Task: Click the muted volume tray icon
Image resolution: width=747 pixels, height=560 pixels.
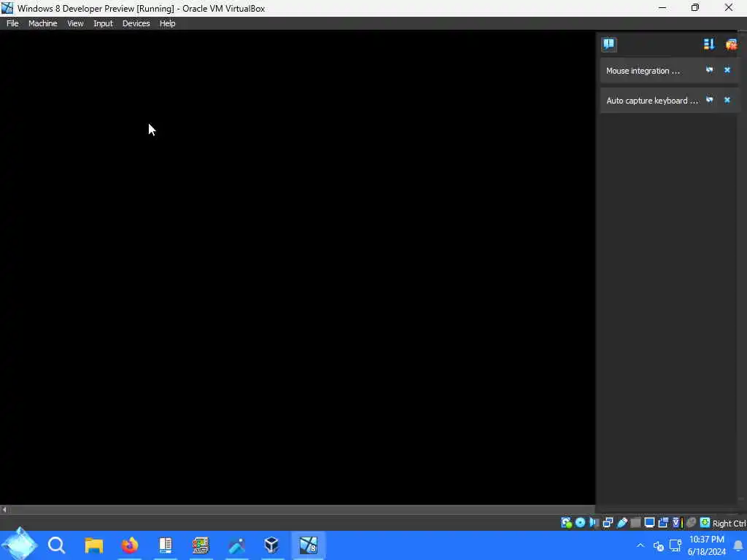Action: click(x=659, y=545)
